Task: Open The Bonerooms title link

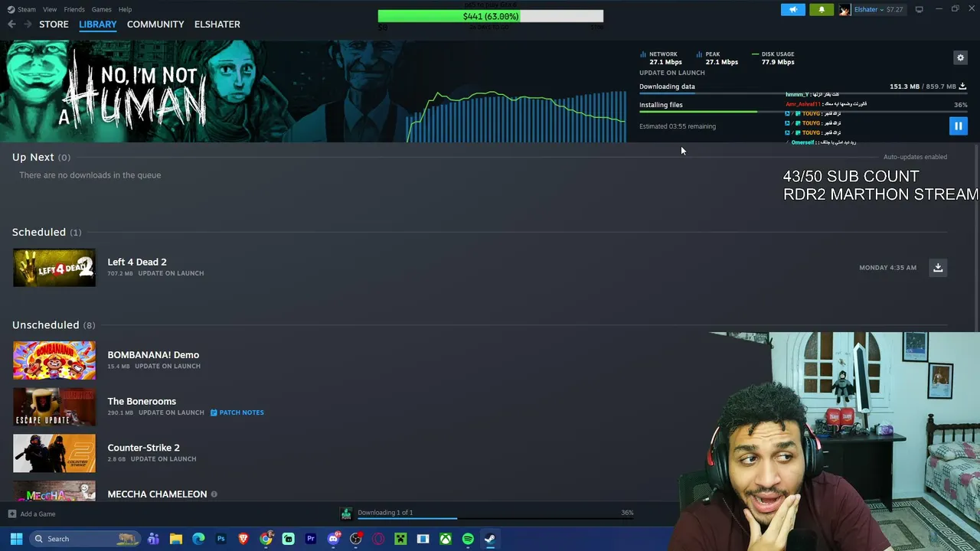Action: (x=142, y=401)
